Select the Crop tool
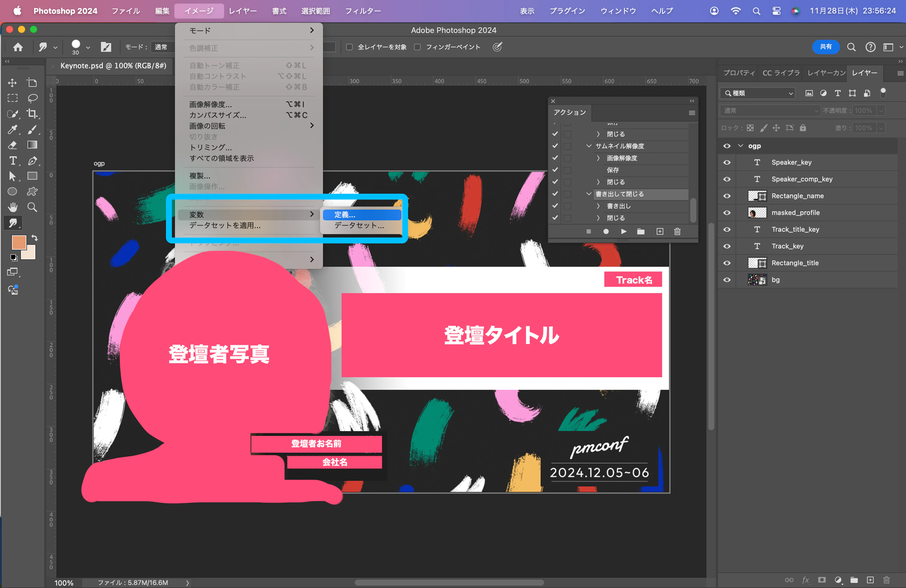This screenshot has width=906, height=588. click(x=32, y=114)
